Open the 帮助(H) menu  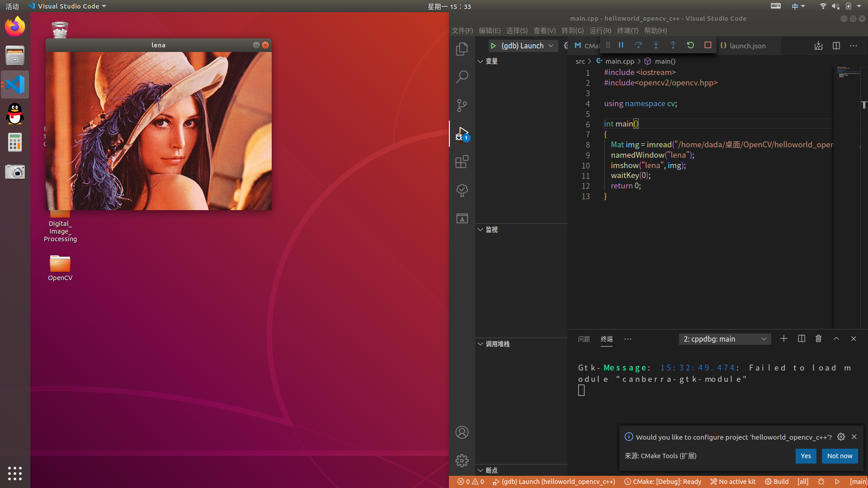[x=655, y=31]
